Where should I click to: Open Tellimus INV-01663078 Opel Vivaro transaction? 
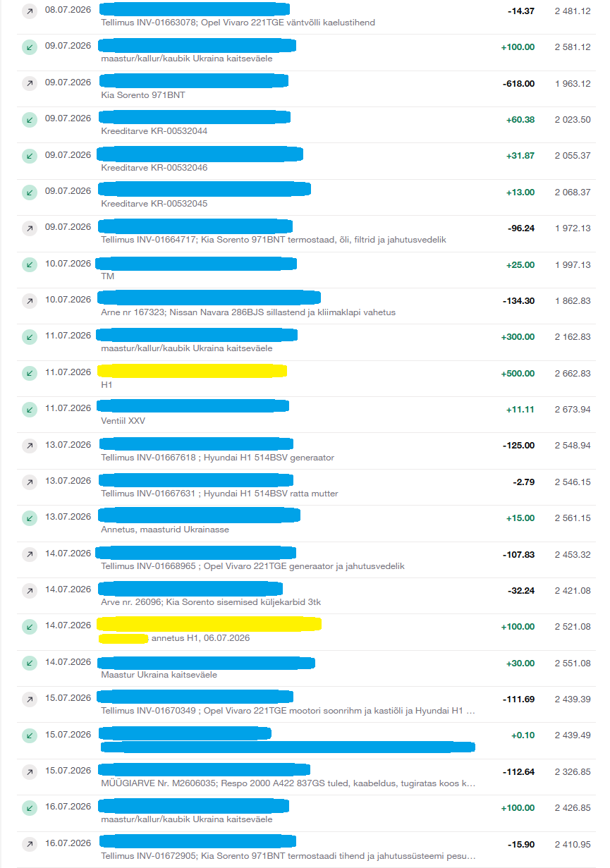[305, 16]
